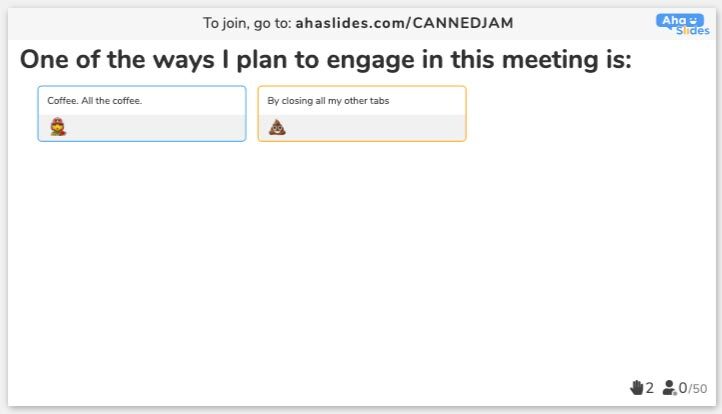722x414 pixels.
Task: Select the 'Coffee. All the coffee.' response text
Action: 94,101
